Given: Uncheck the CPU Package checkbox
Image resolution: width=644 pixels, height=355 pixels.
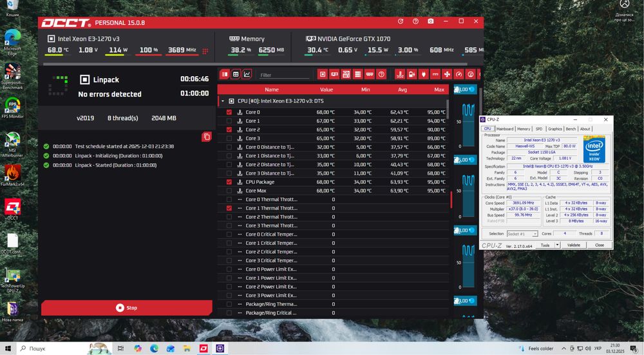Looking at the screenshot, I should click(229, 182).
